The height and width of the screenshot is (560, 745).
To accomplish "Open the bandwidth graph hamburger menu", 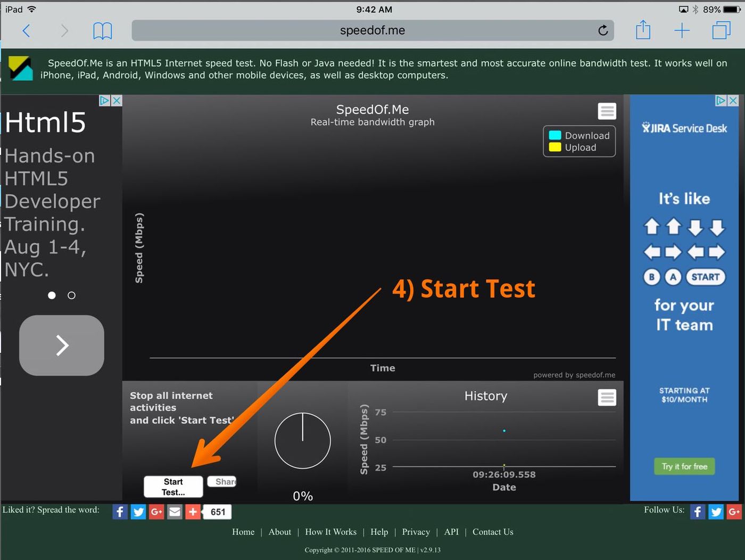I will (x=607, y=111).
